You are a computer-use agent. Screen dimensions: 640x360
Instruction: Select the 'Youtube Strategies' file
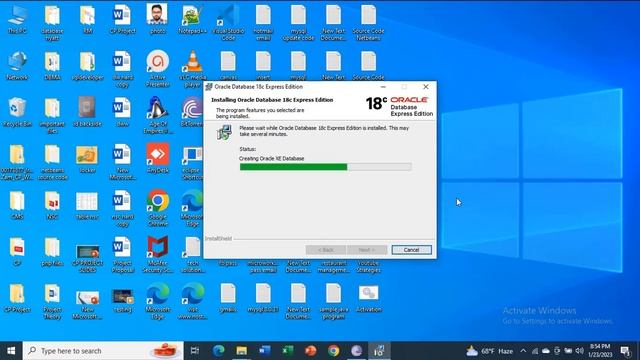368,267
